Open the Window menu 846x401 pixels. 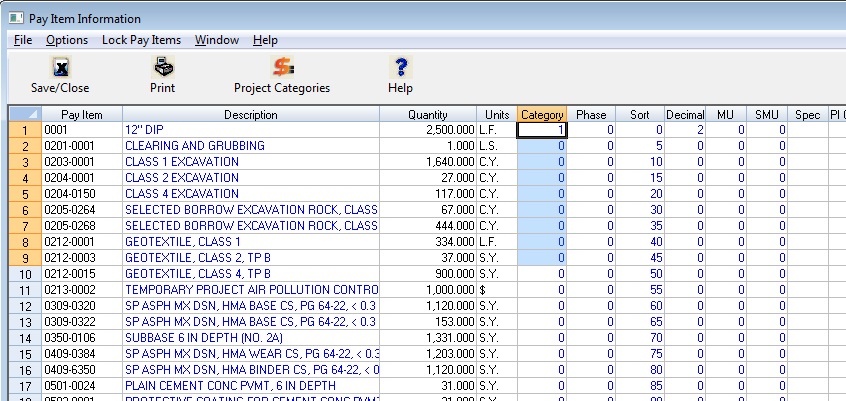click(217, 40)
